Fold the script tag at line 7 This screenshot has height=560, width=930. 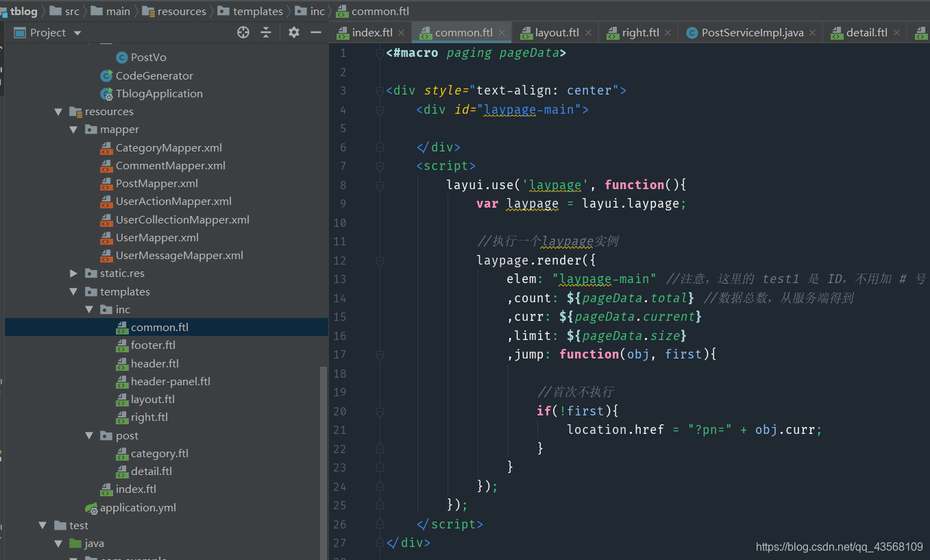click(379, 166)
